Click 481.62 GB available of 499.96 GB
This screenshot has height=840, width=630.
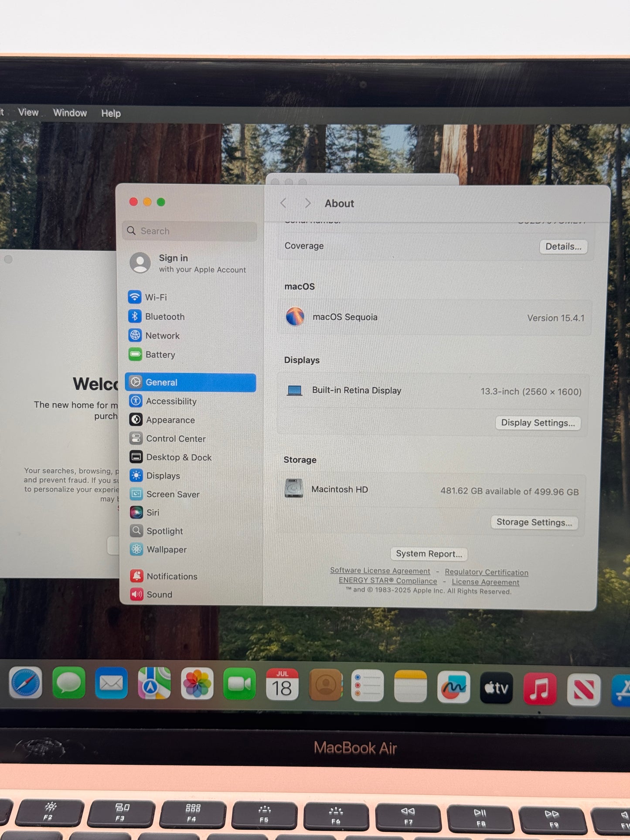point(509,491)
